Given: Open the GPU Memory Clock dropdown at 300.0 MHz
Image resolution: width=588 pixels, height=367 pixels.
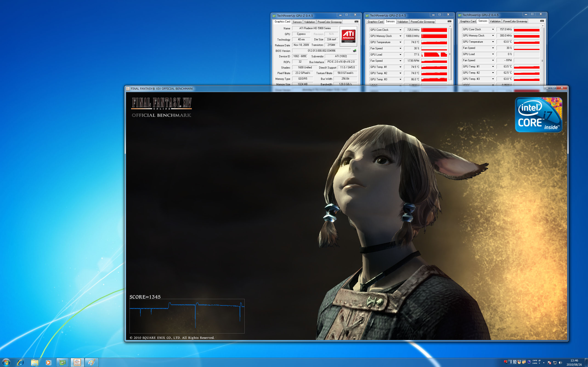Looking at the screenshot, I should [493, 36].
